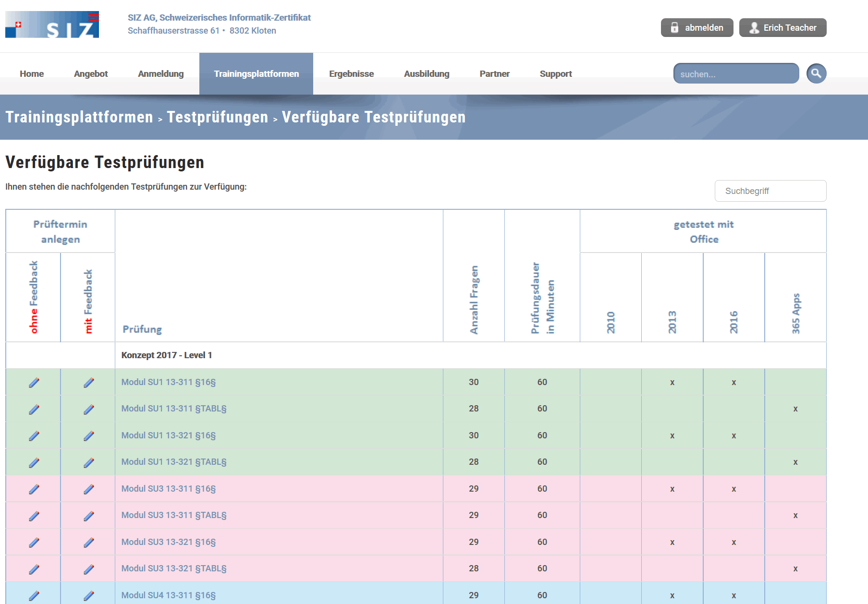The height and width of the screenshot is (604, 868).
Task: Click ohne Feedback pencil for SU1 13-311 §16§
Action: point(34,383)
